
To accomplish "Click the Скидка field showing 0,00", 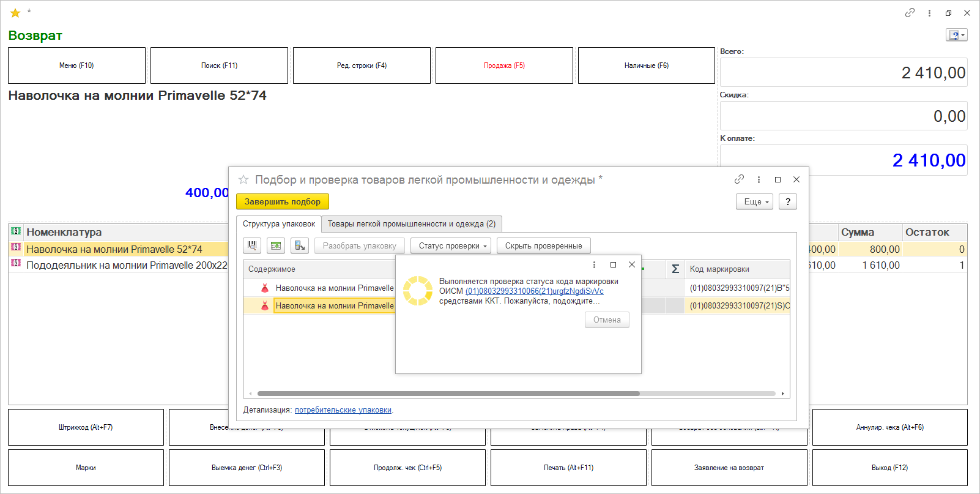I will [844, 116].
